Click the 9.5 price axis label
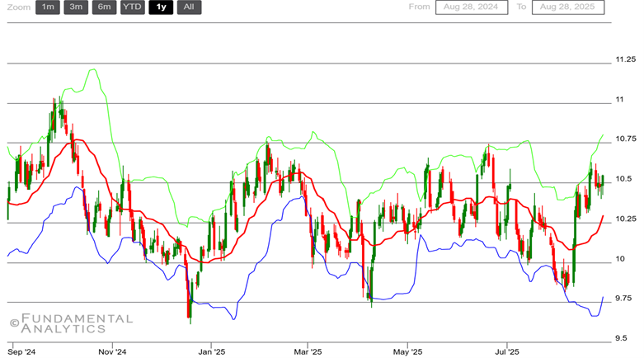The width and height of the screenshot is (644, 358). point(621,338)
